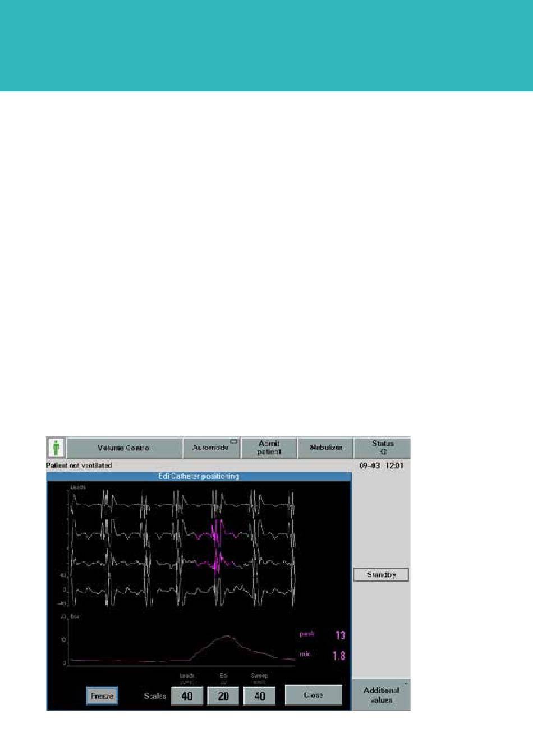Click the small indicator icon on Automode
Viewport: 533px width, 756px height.
234,442
